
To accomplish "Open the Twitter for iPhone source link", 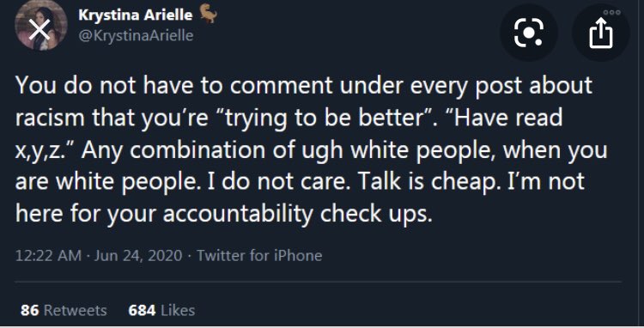I will pos(259,256).
